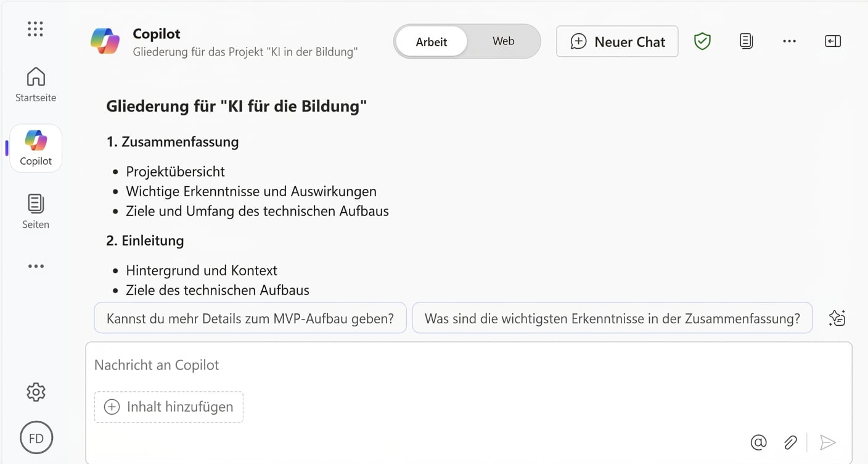Switch the toggle to Web mode

pyautogui.click(x=503, y=41)
